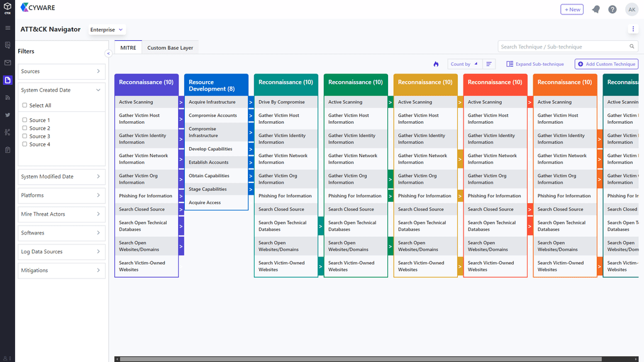Expand the Obtain Capabilities sub-technique arrow
Image resolution: width=644 pixels, height=362 pixels.
pyautogui.click(x=250, y=176)
